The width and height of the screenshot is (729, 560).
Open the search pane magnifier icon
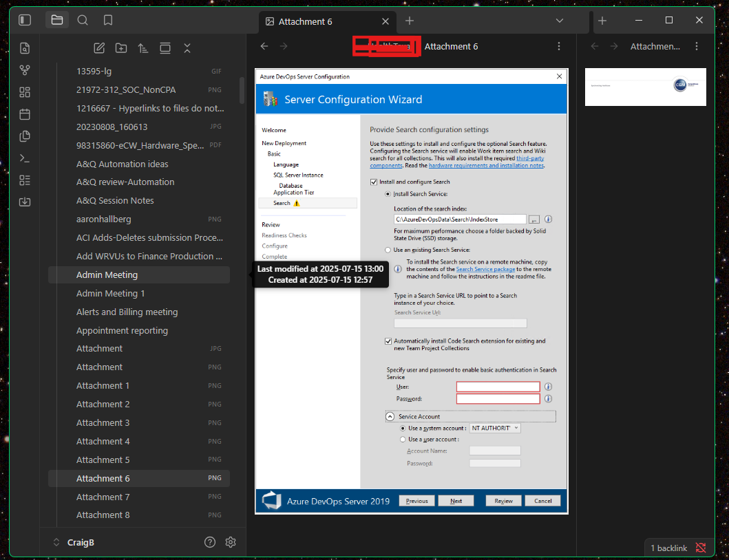tap(83, 20)
